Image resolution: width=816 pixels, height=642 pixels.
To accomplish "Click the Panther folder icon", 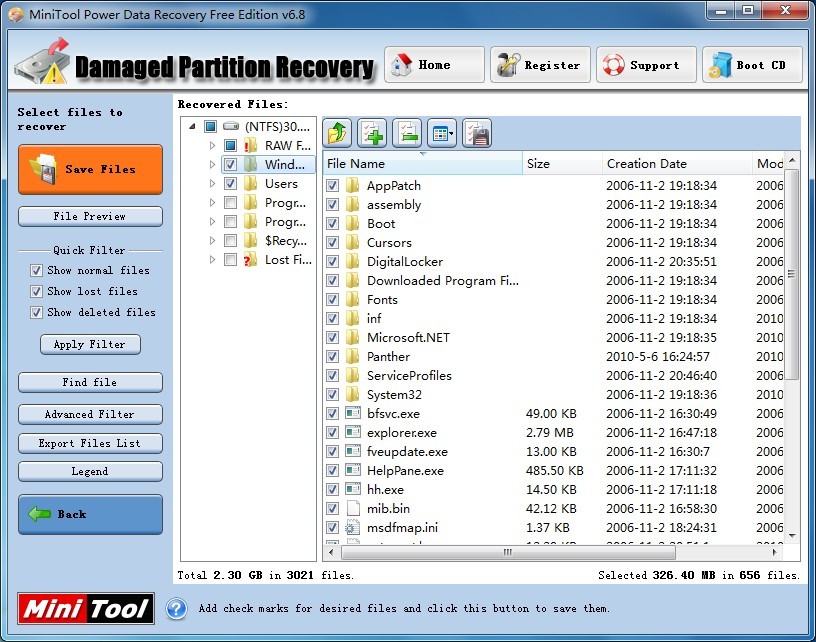I will (353, 356).
